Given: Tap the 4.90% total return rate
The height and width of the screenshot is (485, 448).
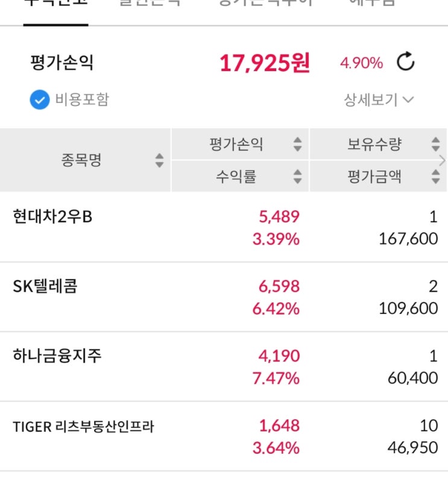Looking at the screenshot, I should coord(361,63).
